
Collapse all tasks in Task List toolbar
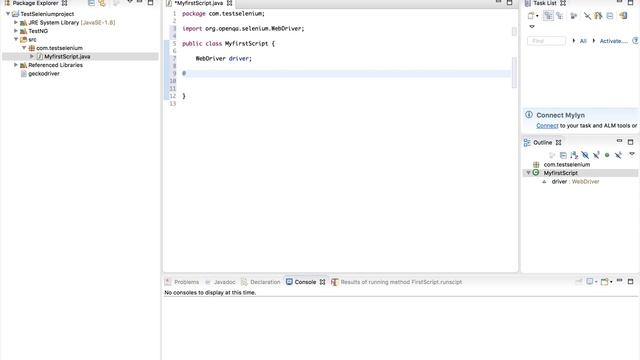(x=610, y=16)
